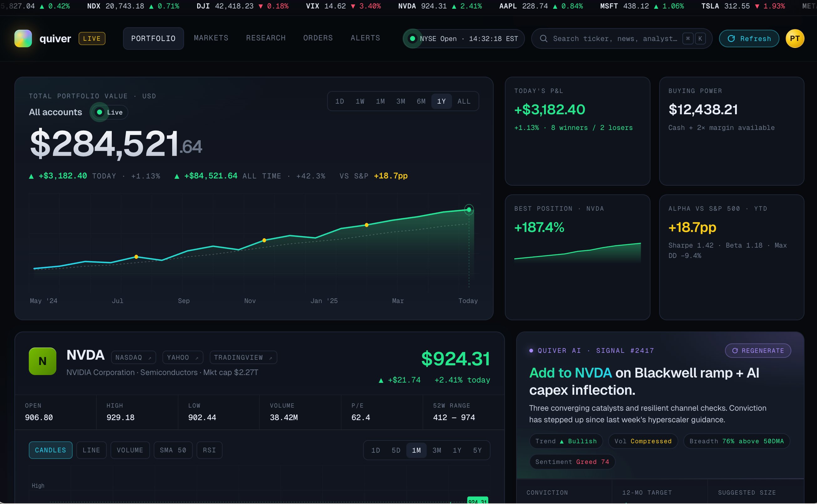The image size is (817, 504).
Task: Click the PT profile avatar
Action: tap(795, 39)
